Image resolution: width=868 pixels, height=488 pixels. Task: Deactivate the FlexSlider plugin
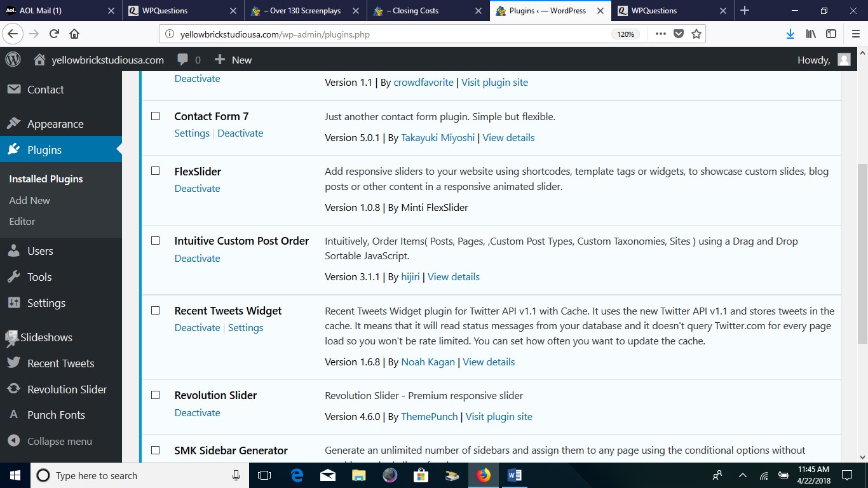tap(197, 189)
